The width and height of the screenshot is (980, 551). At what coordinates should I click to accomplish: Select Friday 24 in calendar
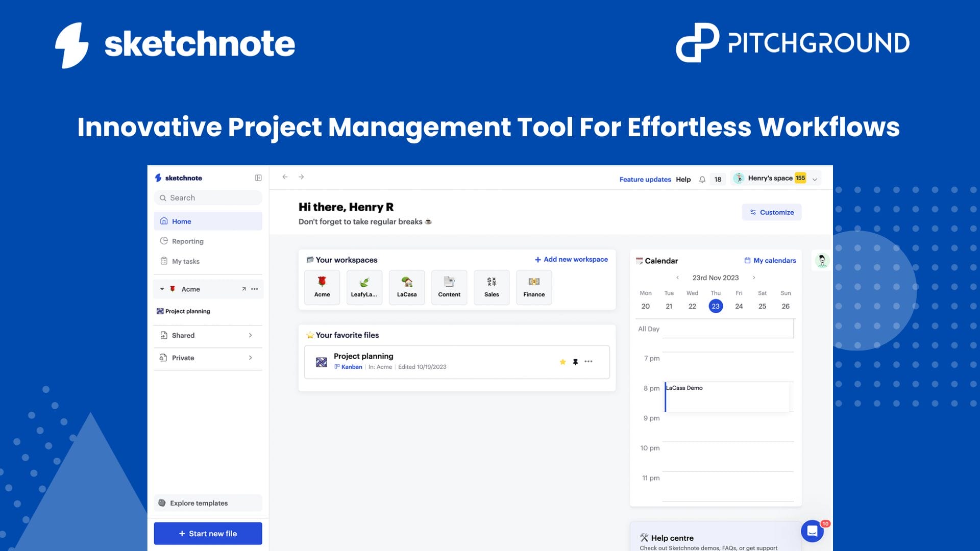click(x=739, y=306)
